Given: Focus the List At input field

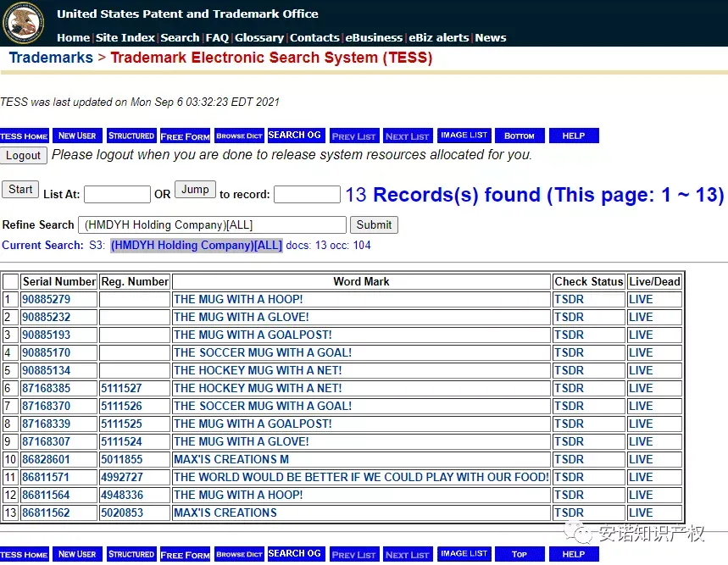Looking at the screenshot, I should [117, 194].
